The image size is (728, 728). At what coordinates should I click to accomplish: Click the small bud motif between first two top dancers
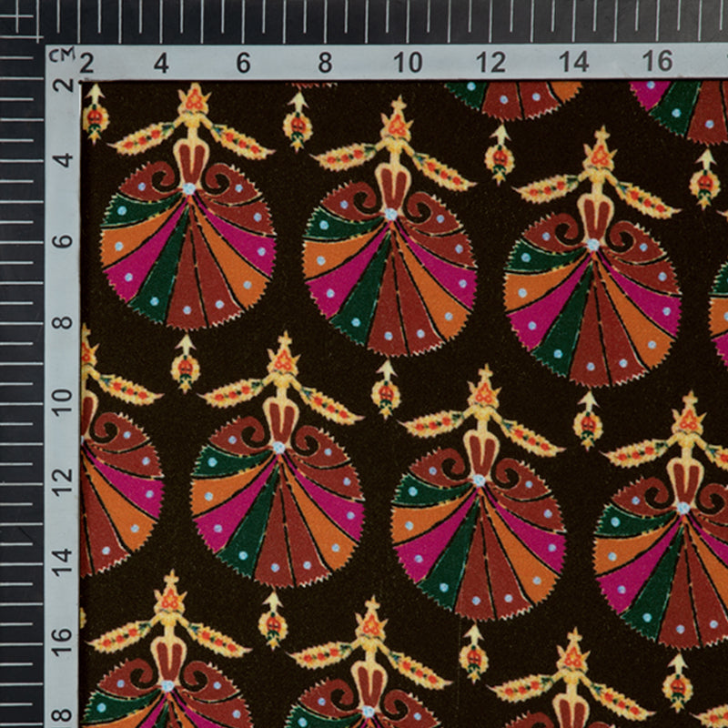tap(297, 123)
